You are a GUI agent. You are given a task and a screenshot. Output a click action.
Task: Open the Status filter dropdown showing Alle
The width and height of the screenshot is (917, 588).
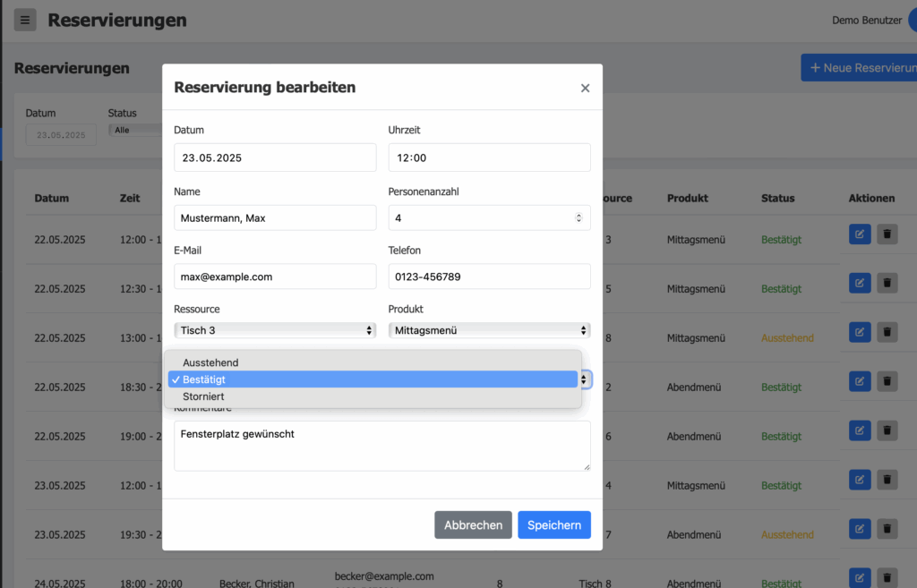(135, 130)
